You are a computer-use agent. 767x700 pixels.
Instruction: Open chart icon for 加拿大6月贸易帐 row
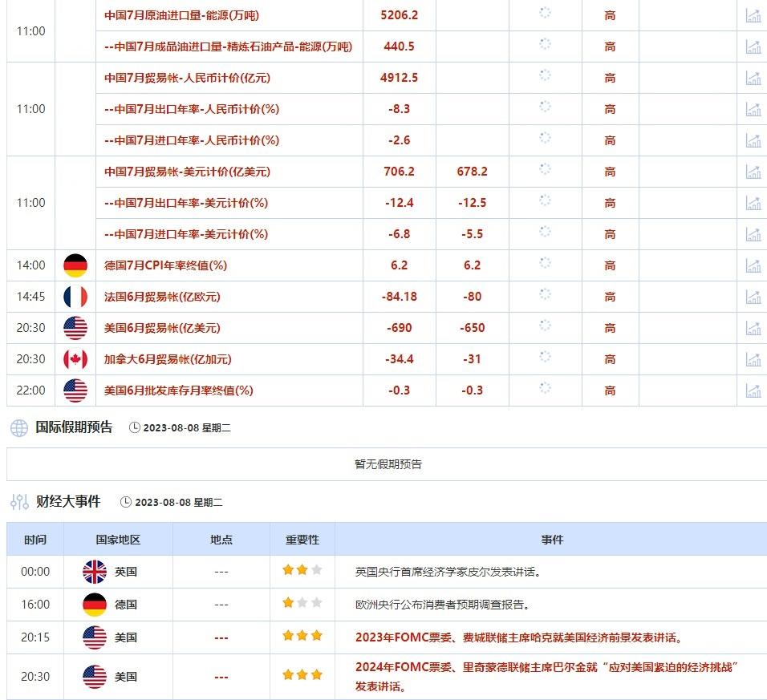(x=753, y=359)
